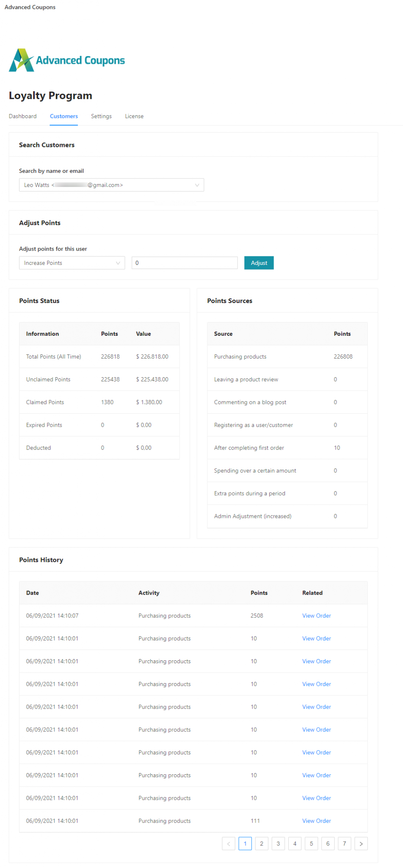Click the next page arrow in pagination
The height and width of the screenshot is (868, 403).
pos(361,843)
